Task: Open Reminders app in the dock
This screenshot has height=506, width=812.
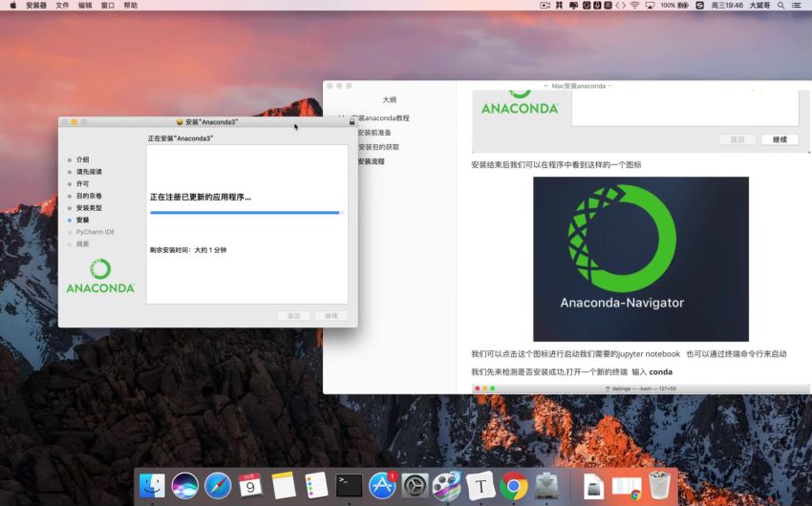Action: tap(316, 486)
